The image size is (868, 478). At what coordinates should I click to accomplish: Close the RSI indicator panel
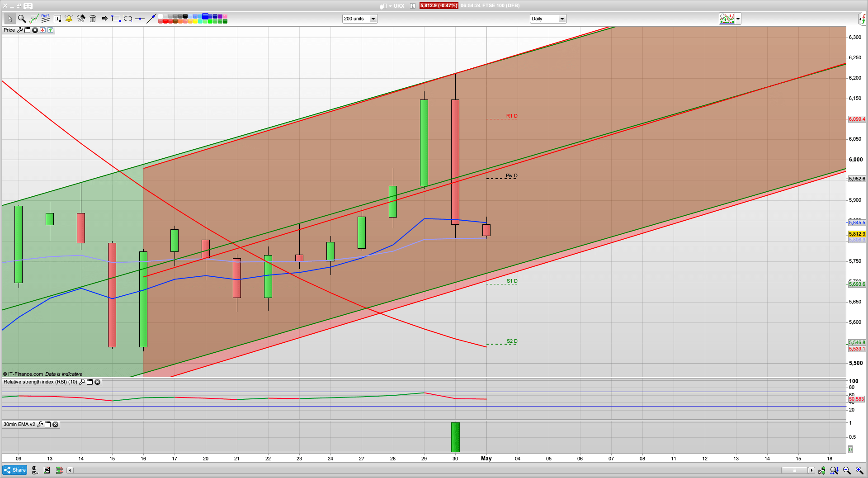coord(97,382)
